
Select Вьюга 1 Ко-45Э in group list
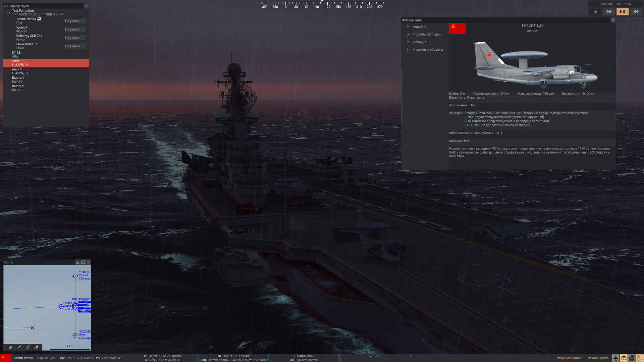18,80
